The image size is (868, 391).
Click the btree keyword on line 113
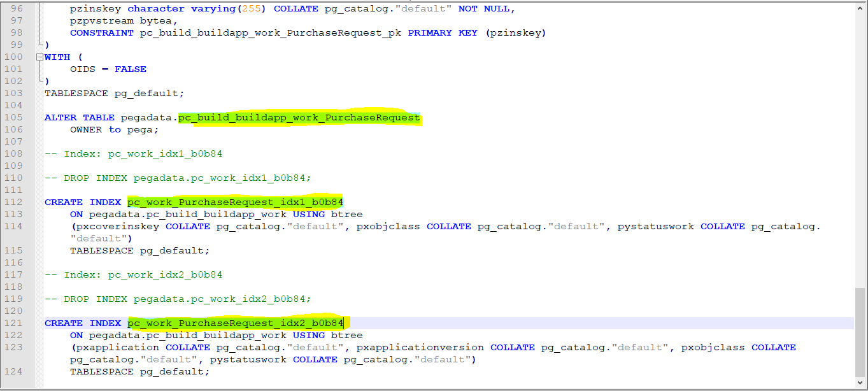tap(348, 214)
